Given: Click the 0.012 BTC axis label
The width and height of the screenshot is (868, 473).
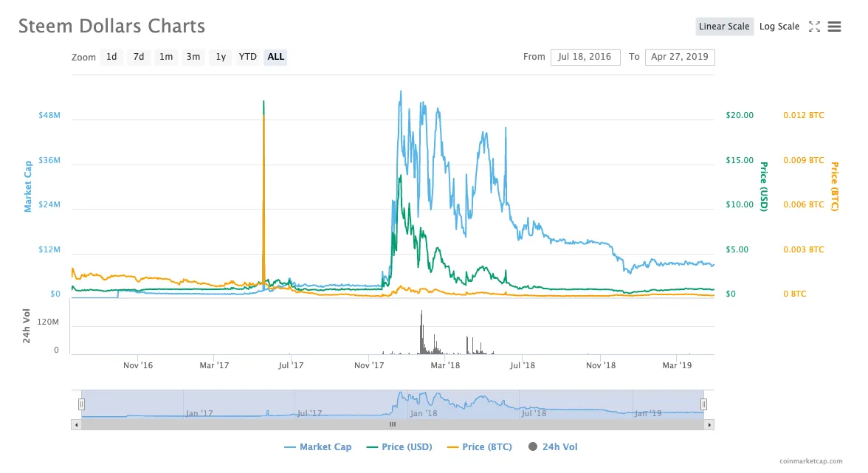Looking at the screenshot, I should point(803,115).
